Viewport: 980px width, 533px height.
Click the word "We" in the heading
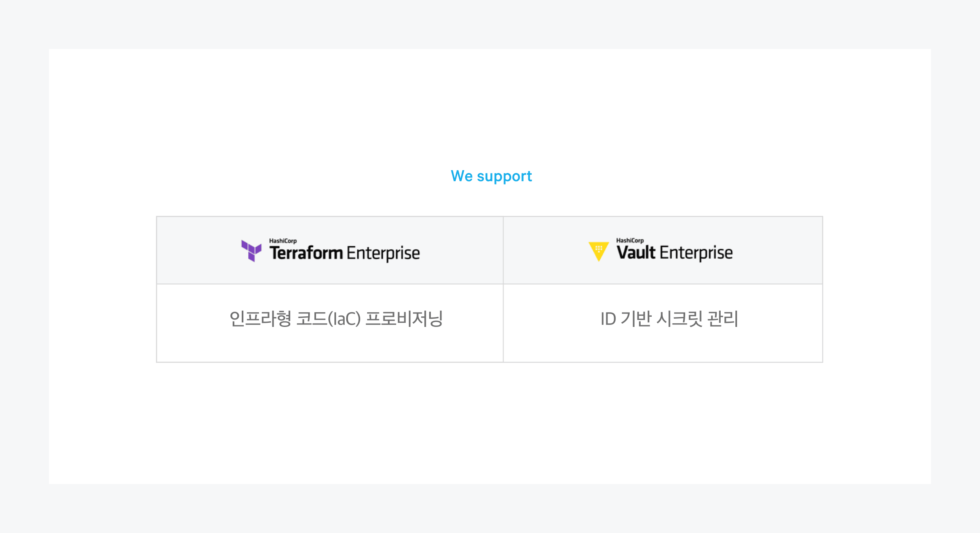point(461,176)
